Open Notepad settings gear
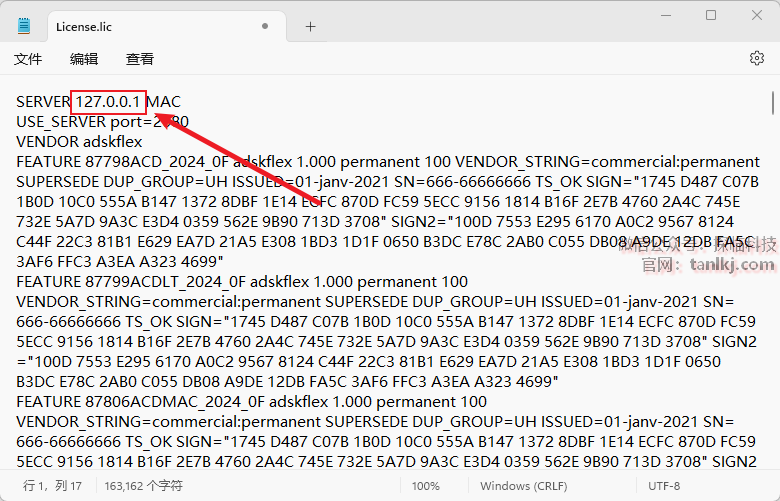The image size is (780, 501). (757, 58)
